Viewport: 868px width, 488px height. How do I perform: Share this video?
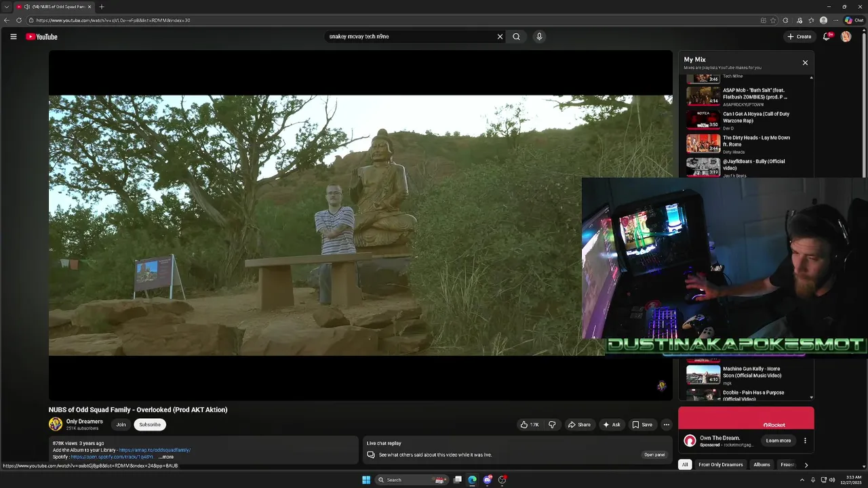coord(579,424)
